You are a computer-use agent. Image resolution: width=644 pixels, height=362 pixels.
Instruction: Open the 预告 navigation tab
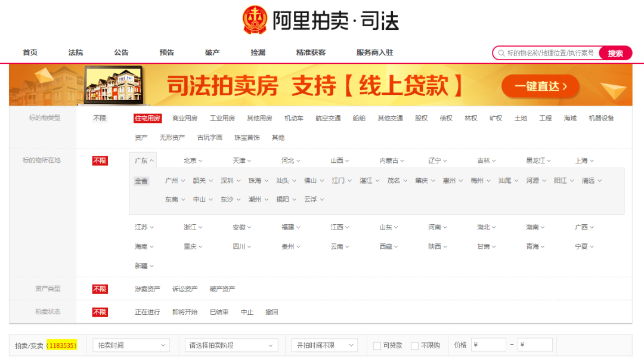[167, 52]
